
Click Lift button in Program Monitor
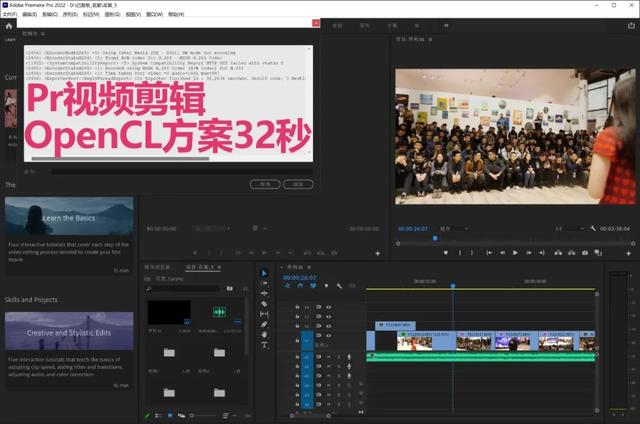click(558, 253)
